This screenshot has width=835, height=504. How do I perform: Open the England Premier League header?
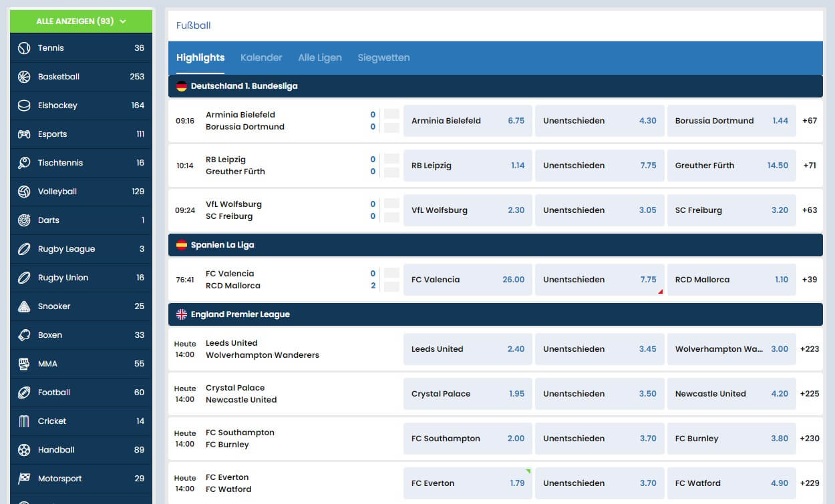point(496,314)
